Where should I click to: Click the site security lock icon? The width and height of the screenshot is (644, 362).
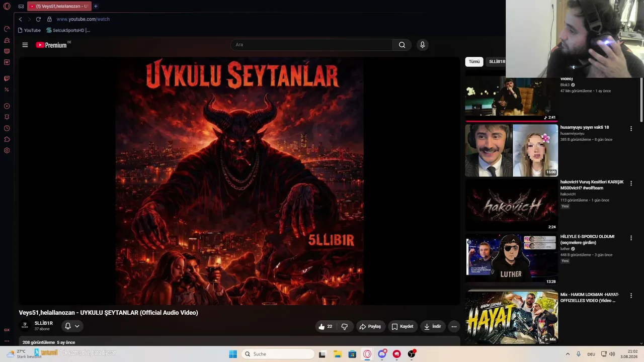click(x=49, y=19)
